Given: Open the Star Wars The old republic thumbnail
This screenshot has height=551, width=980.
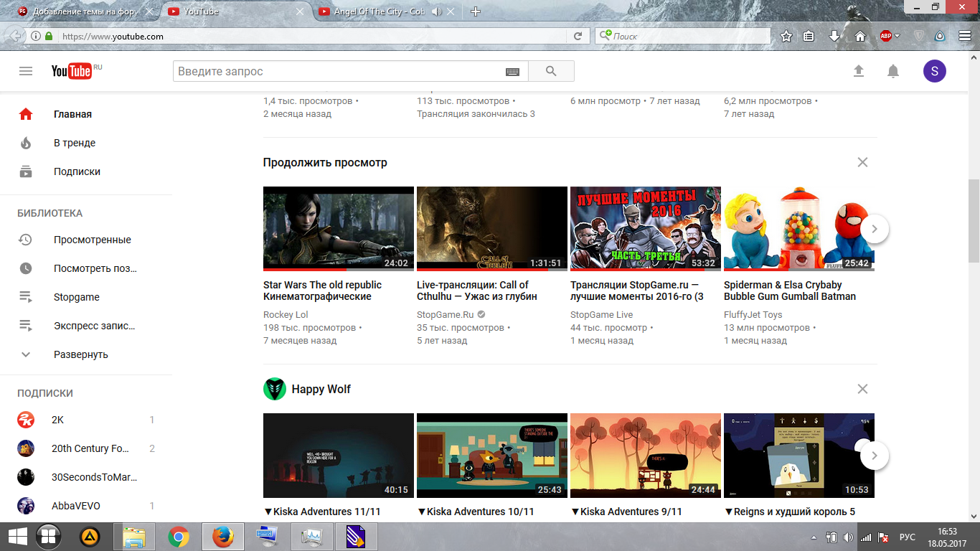Looking at the screenshot, I should pyautogui.click(x=339, y=229).
